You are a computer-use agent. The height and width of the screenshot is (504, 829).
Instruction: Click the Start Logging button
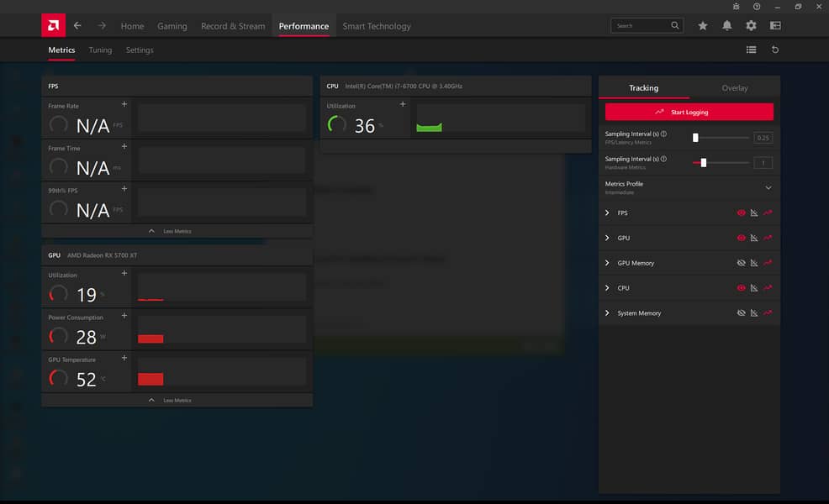tap(689, 112)
